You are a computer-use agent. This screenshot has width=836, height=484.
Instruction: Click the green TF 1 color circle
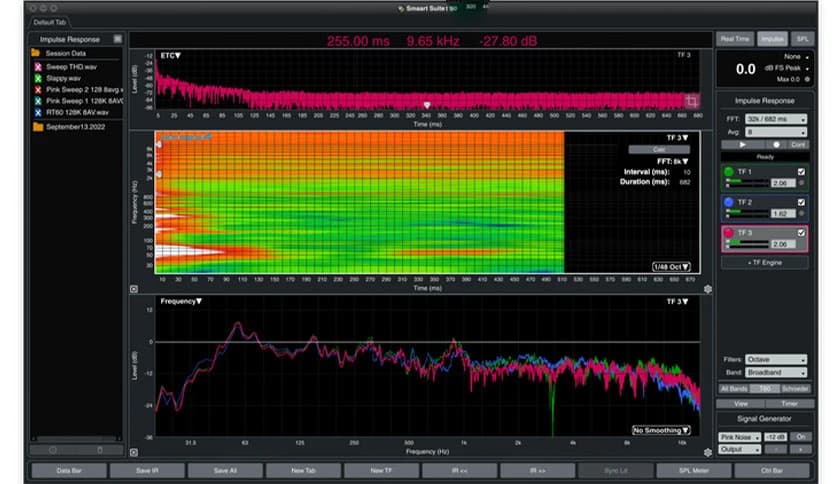tap(729, 172)
